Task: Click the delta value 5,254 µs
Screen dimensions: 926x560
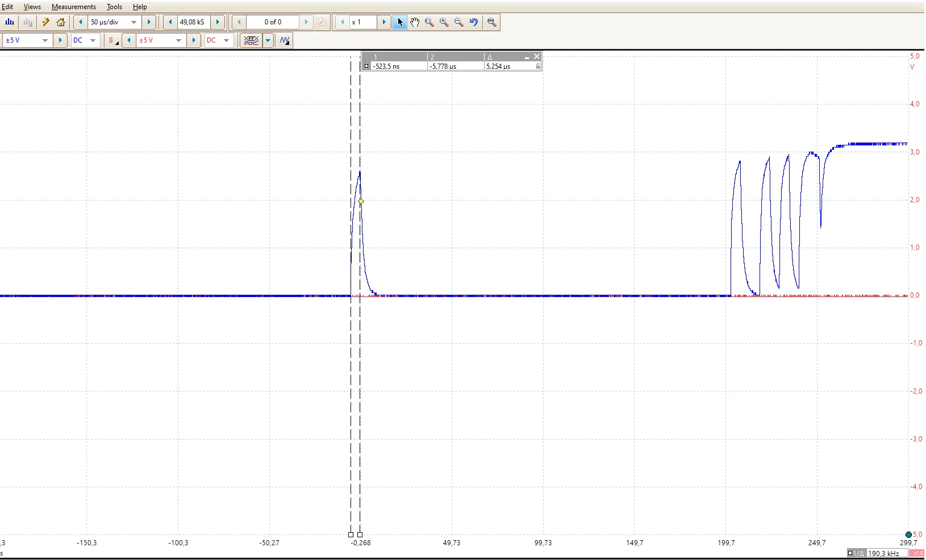Action: coord(498,66)
